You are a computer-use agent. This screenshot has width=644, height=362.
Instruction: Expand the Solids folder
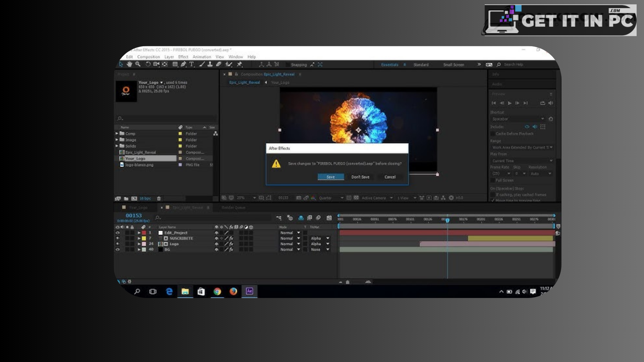(x=117, y=146)
